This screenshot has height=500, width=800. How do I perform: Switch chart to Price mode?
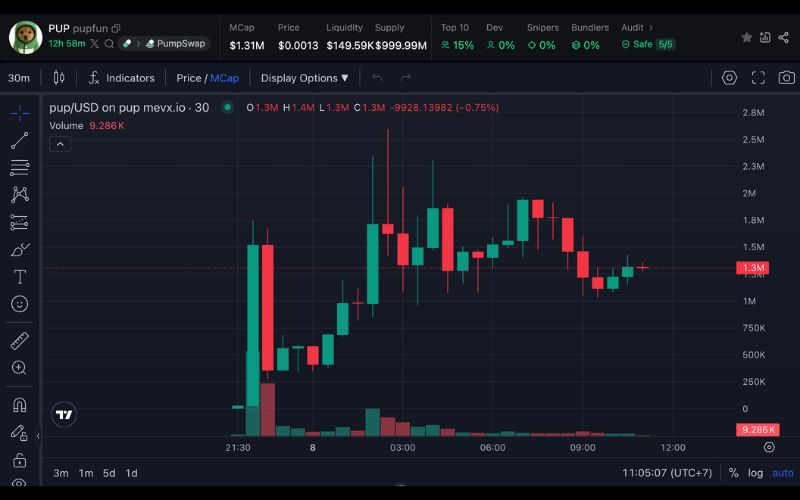click(188, 78)
